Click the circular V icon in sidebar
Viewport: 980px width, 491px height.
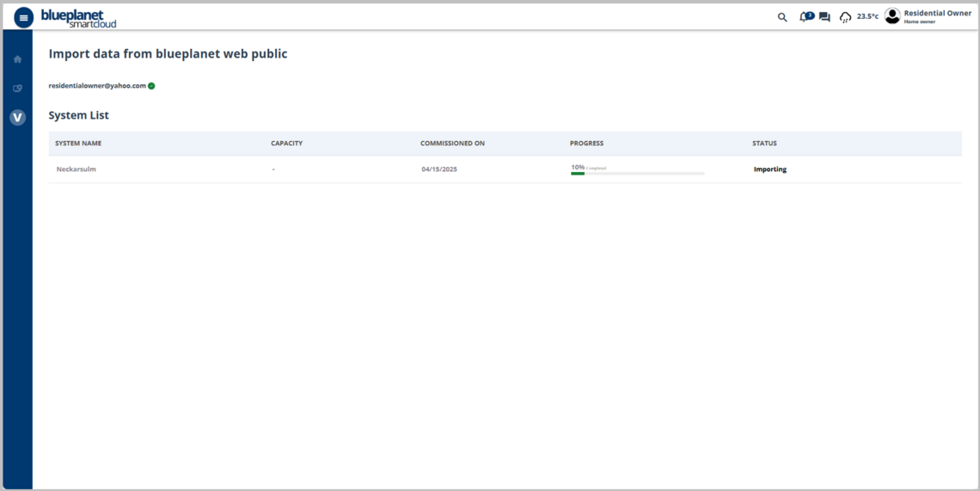[x=17, y=118]
